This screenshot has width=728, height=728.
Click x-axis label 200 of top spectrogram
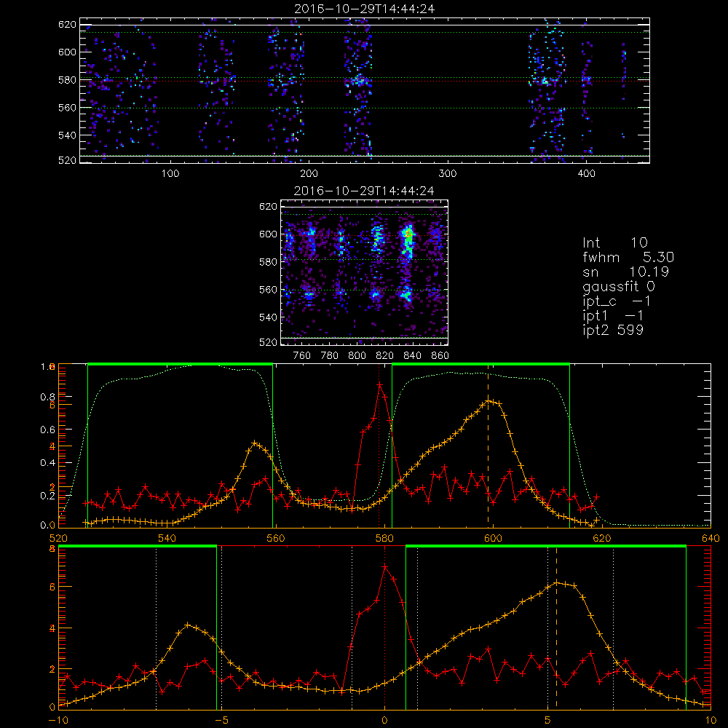coord(309,174)
